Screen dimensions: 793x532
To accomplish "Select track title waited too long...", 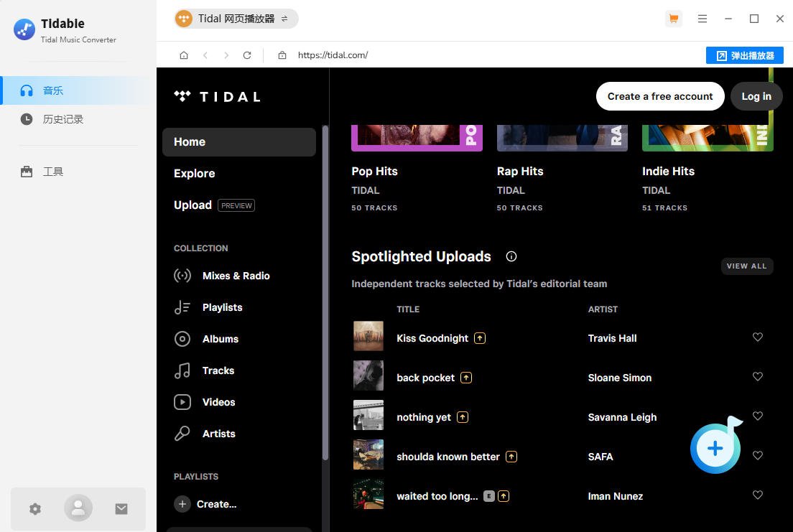I will pos(437,496).
